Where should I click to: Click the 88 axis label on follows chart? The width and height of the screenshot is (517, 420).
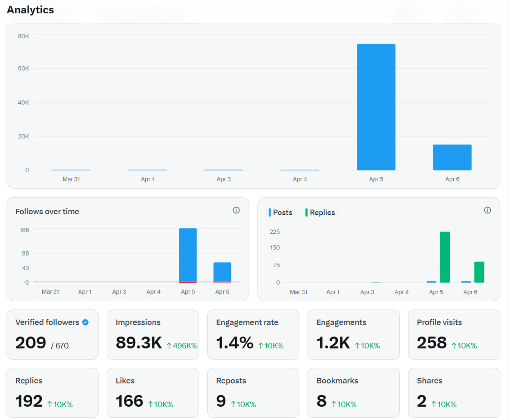pyautogui.click(x=25, y=253)
